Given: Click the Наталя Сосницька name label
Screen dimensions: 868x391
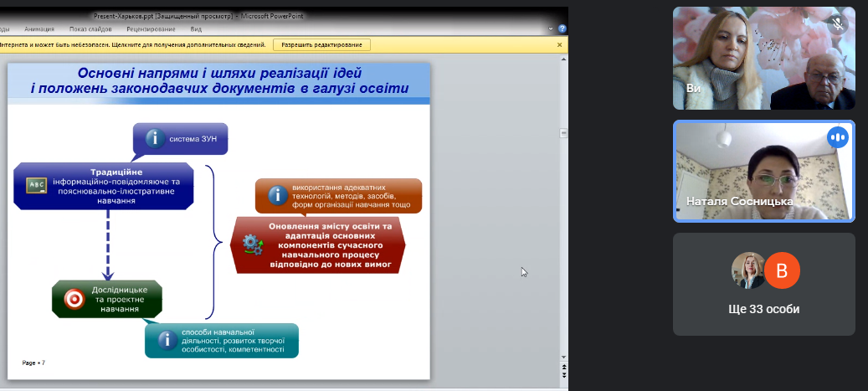Looking at the screenshot, I should (740, 202).
